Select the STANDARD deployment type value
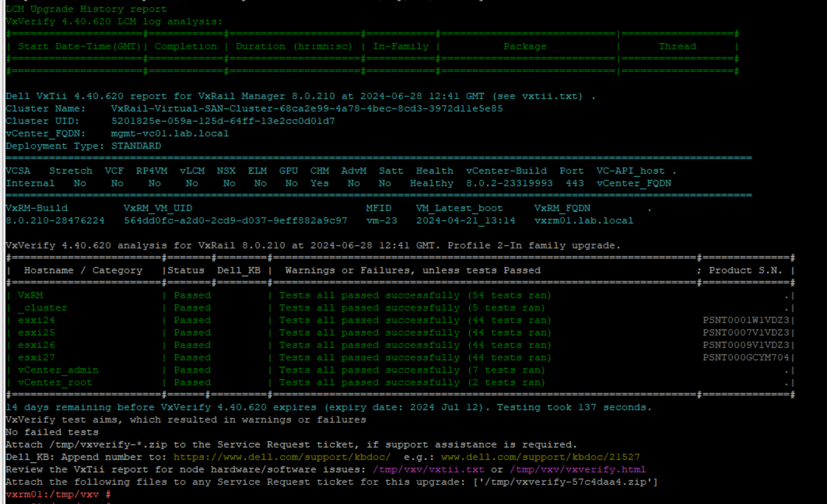The height and width of the screenshot is (504, 827). click(136, 146)
